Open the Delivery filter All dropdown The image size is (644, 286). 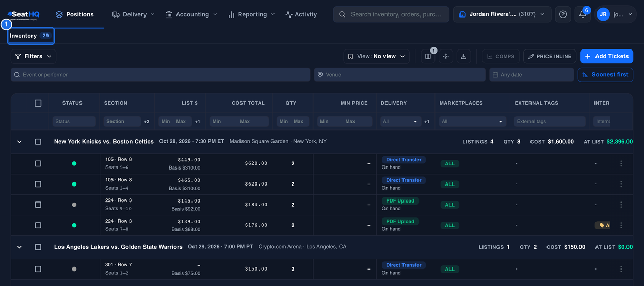pos(400,122)
